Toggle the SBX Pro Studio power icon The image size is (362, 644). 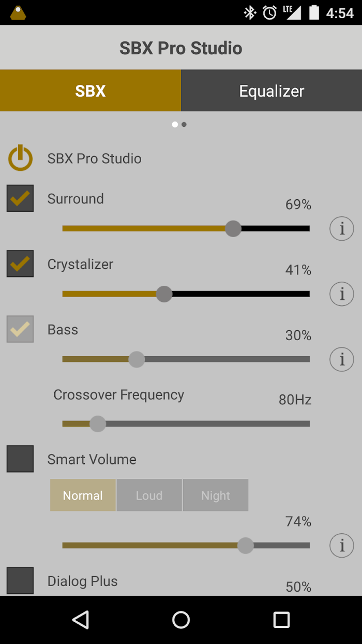pos(20,158)
